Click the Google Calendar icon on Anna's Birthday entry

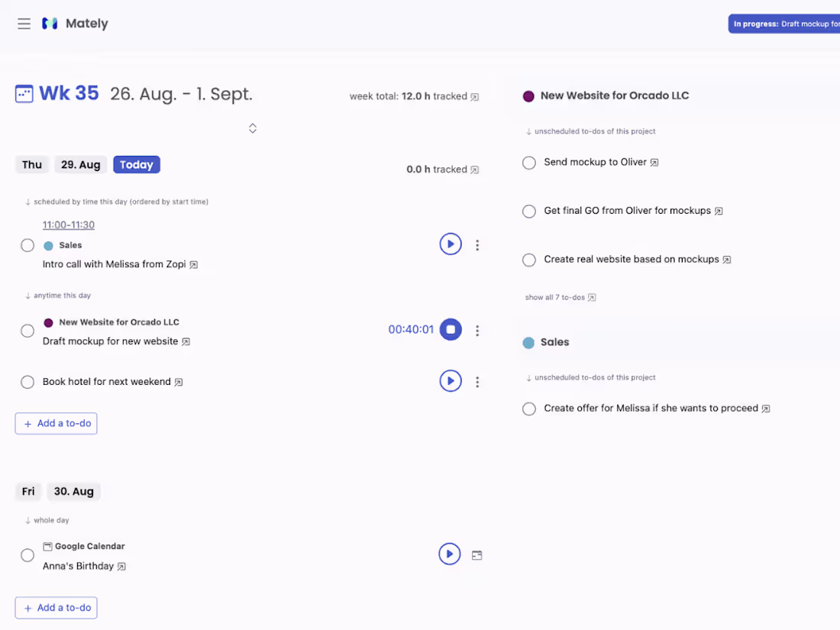click(47, 546)
